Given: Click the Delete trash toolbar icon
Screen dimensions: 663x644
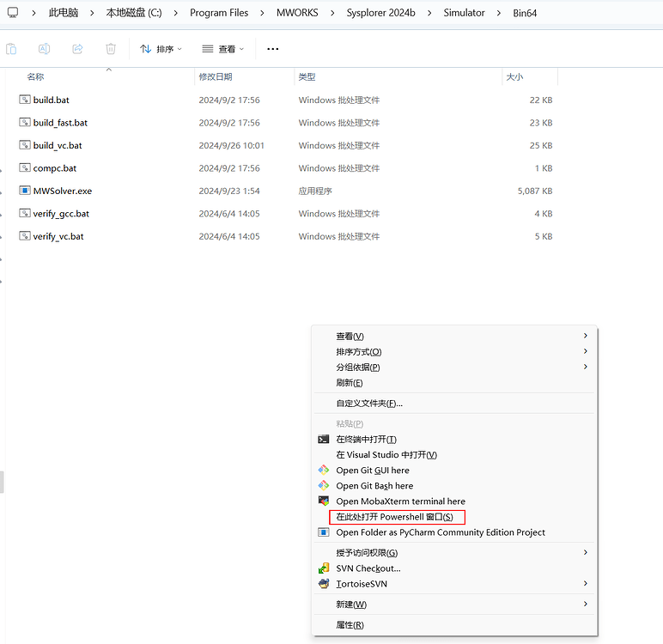Looking at the screenshot, I should click(x=111, y=49).
